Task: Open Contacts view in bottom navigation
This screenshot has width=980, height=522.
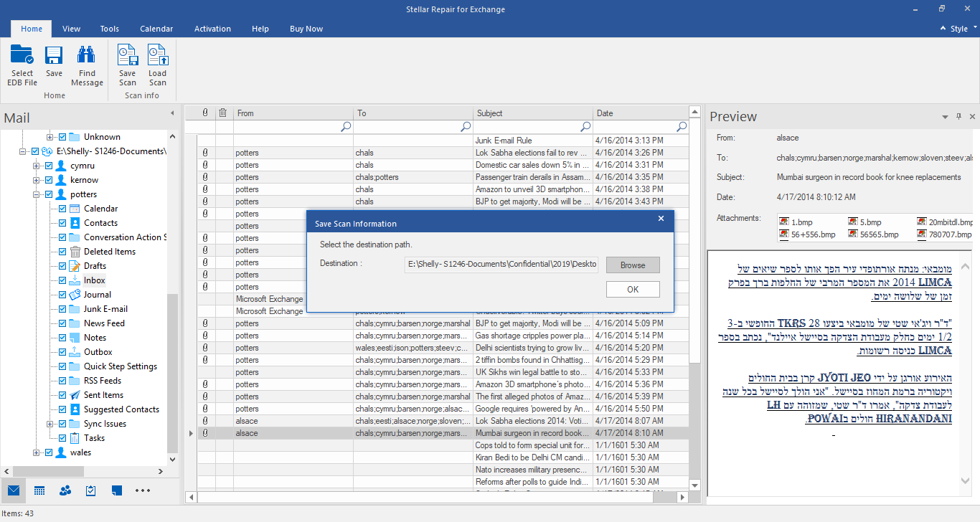Action: 65,490
